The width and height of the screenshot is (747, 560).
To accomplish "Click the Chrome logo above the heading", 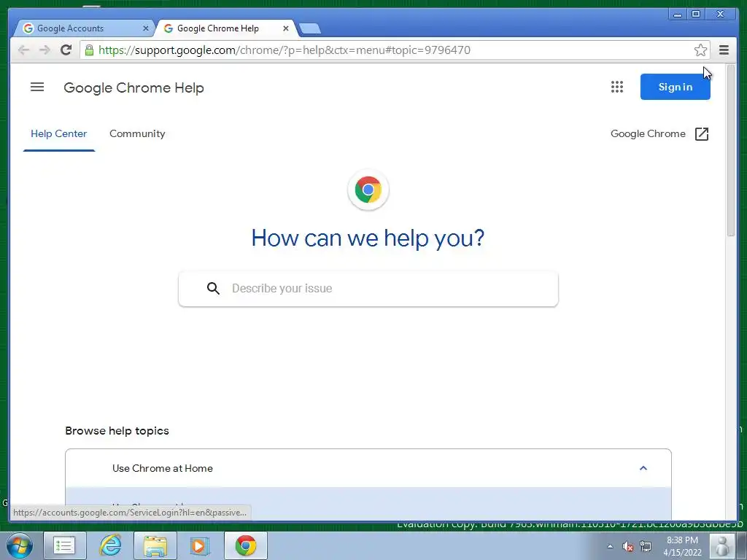I will [x=368, y=190].
